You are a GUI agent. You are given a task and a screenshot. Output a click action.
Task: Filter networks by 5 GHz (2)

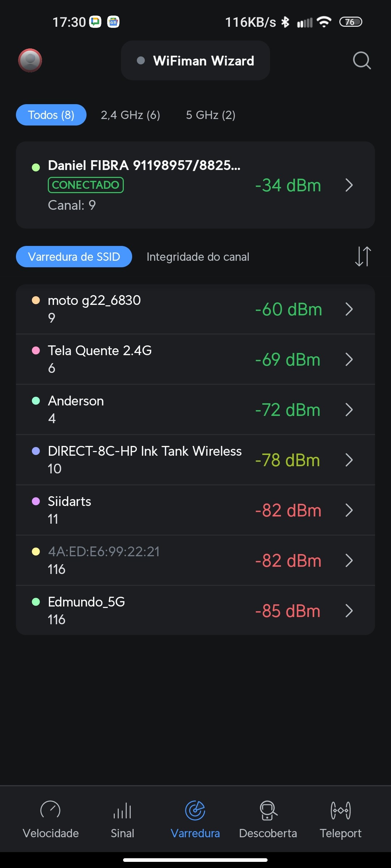[210, 115]
